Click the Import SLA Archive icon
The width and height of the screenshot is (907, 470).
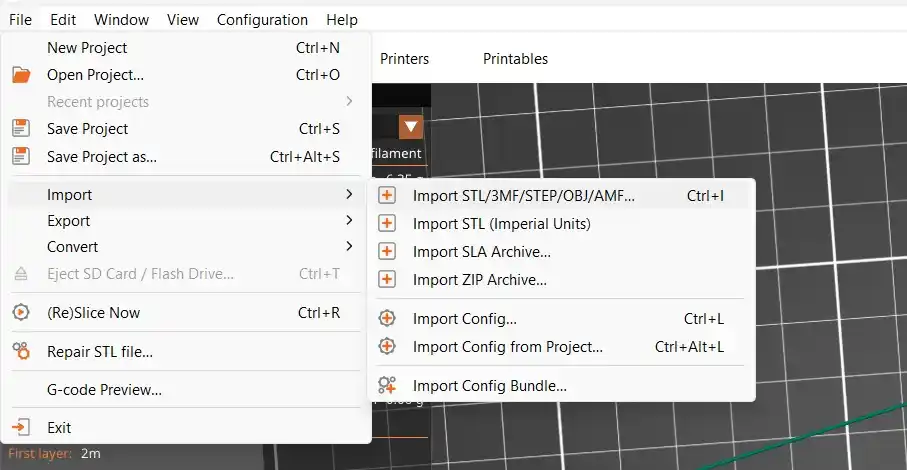(x=387, y=252)
